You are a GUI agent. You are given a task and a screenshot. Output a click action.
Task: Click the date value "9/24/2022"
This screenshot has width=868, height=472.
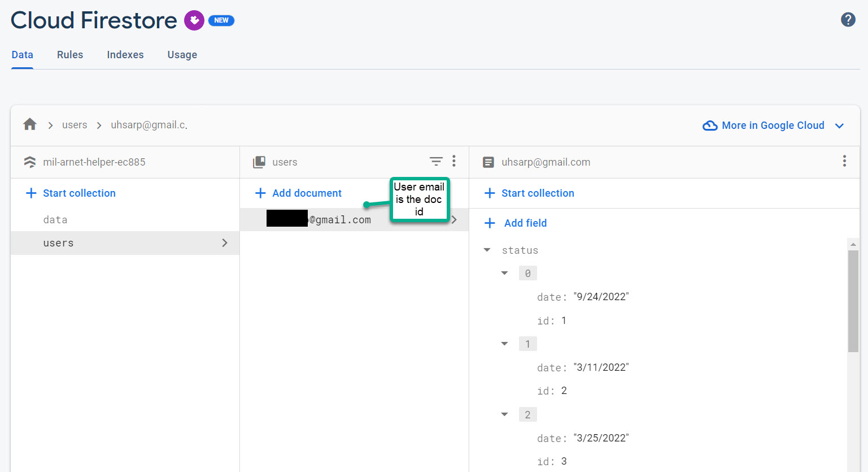pos(601,297)
